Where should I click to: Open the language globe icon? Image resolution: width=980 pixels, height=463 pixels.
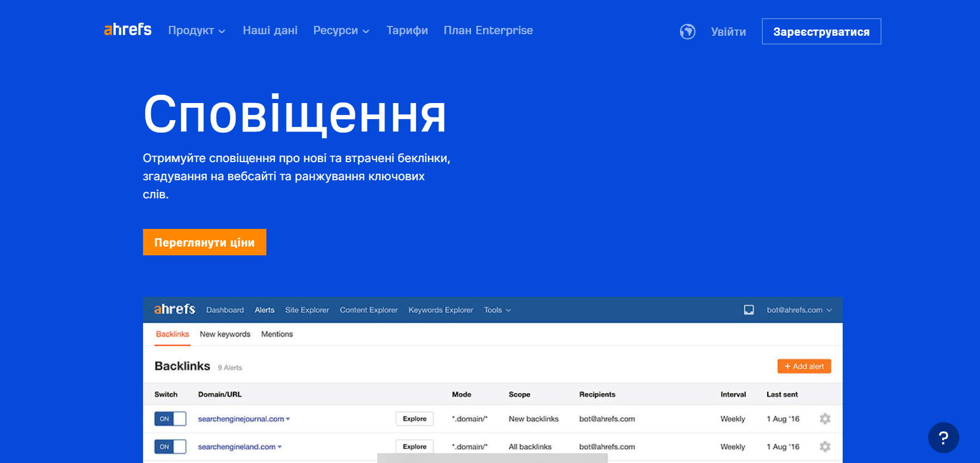click(x=687, y=32)
